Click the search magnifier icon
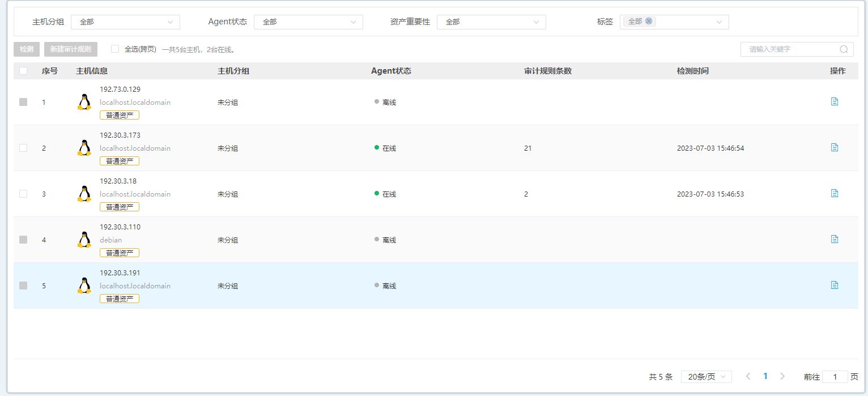This screenshot has width=868, height=396. pos(843,49)
